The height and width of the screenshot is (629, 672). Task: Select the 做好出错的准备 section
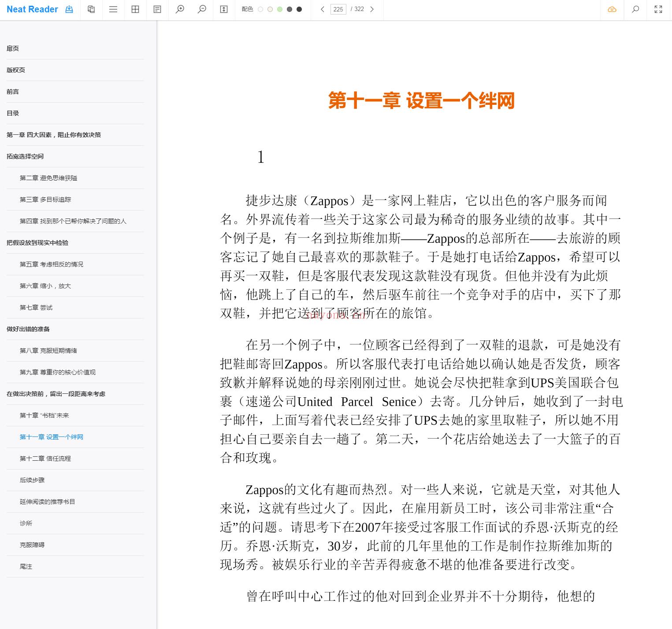(28, 329)
